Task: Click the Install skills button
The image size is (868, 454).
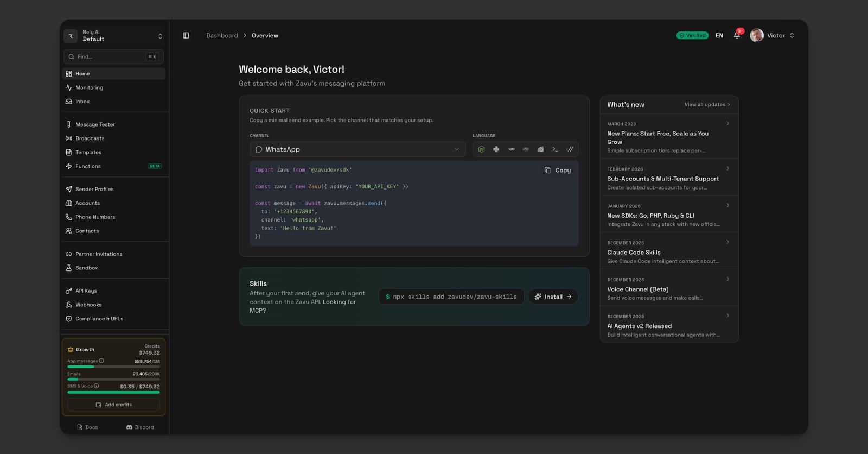Action: pos(553,297)
